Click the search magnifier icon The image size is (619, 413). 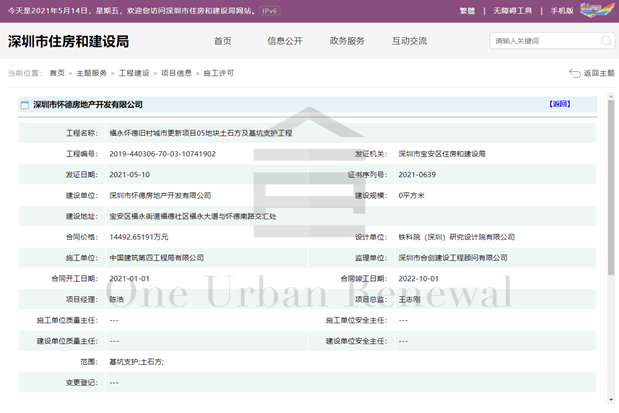coord(606,41)
